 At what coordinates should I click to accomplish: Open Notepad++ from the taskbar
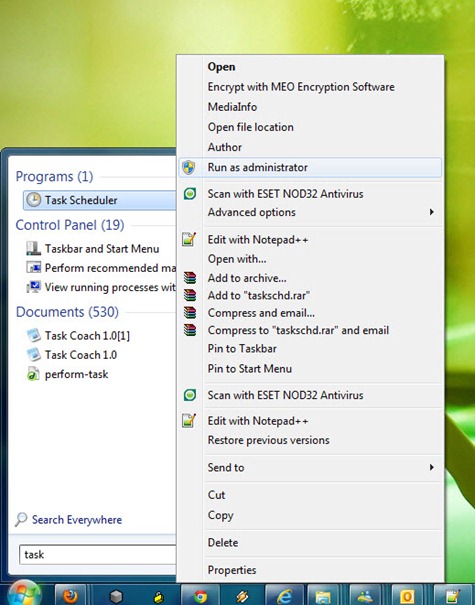point(452,596)
